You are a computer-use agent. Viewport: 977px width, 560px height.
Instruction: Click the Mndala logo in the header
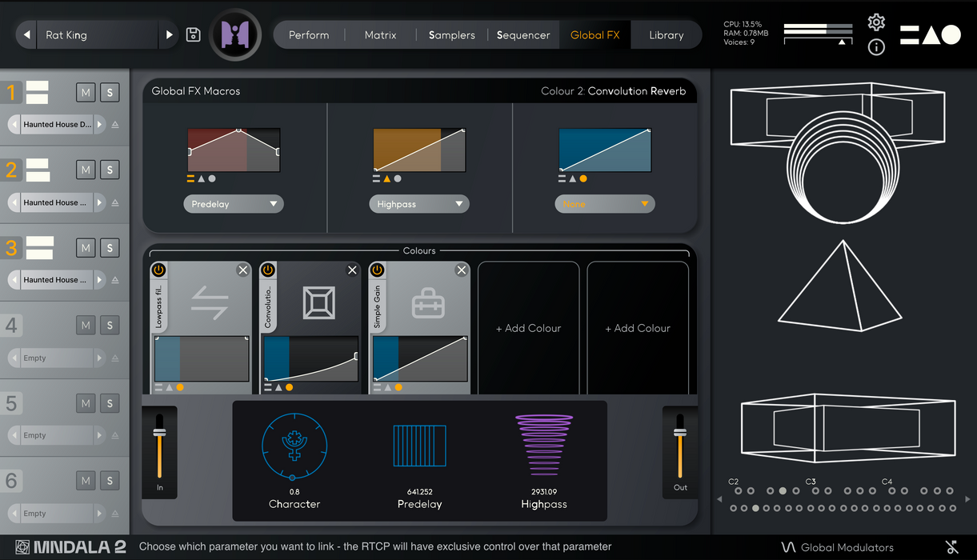pyautogui.click(x=235, y=34)
